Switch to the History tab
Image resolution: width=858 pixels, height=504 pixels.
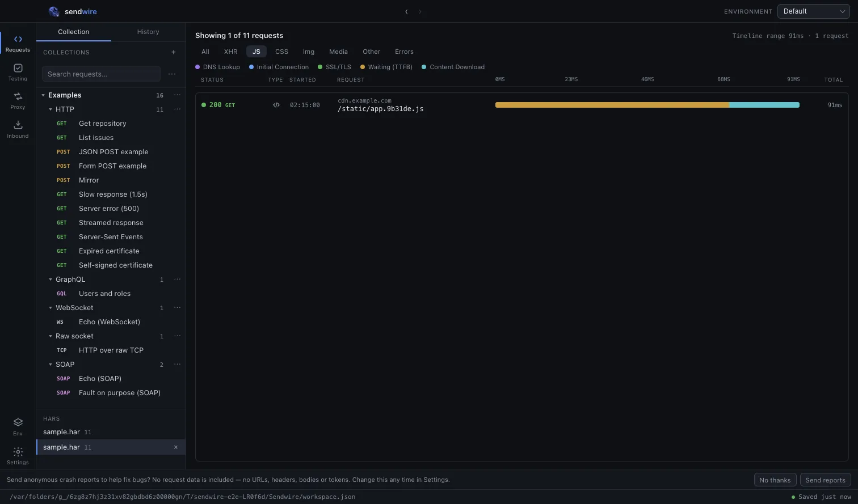click(x=148, y=32)
